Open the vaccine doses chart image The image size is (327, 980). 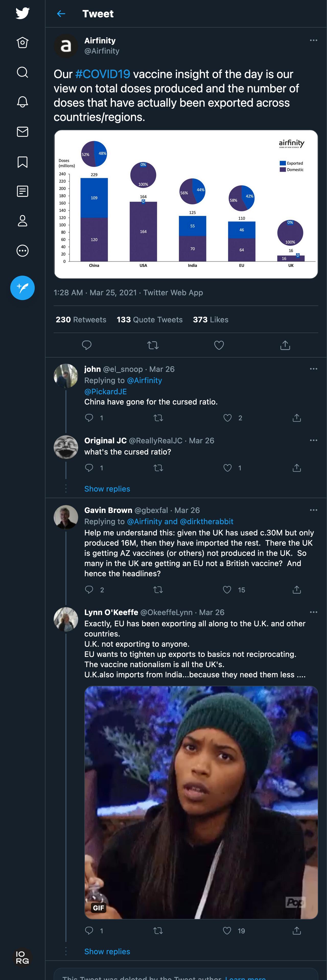[x=186, y=204]
